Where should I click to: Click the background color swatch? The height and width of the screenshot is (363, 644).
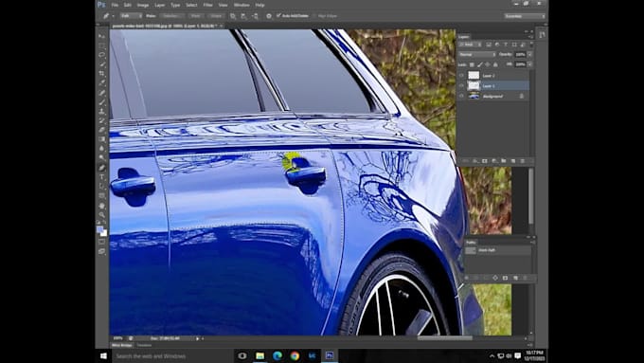tap(104, 233)
